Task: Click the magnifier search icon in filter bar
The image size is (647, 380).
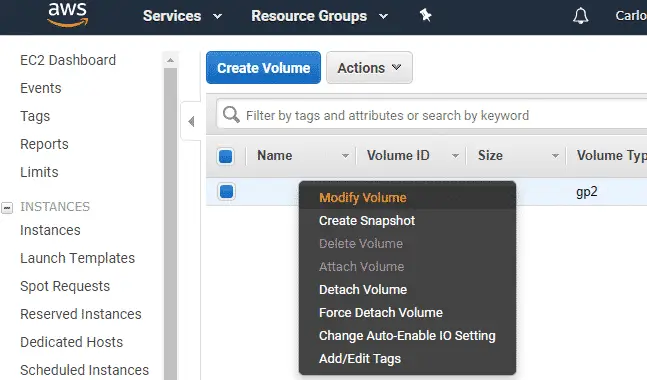Action: tap(231, 115)
